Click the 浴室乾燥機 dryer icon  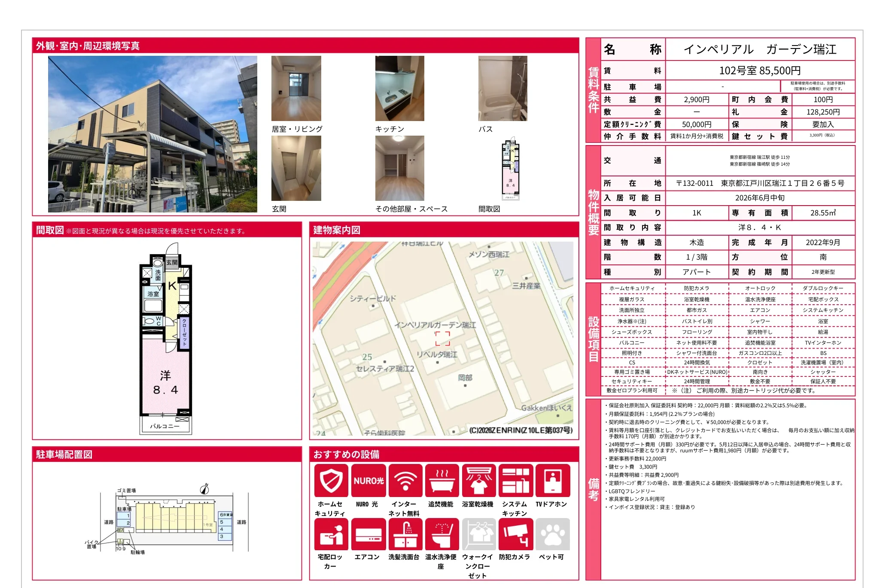(479, 481)
